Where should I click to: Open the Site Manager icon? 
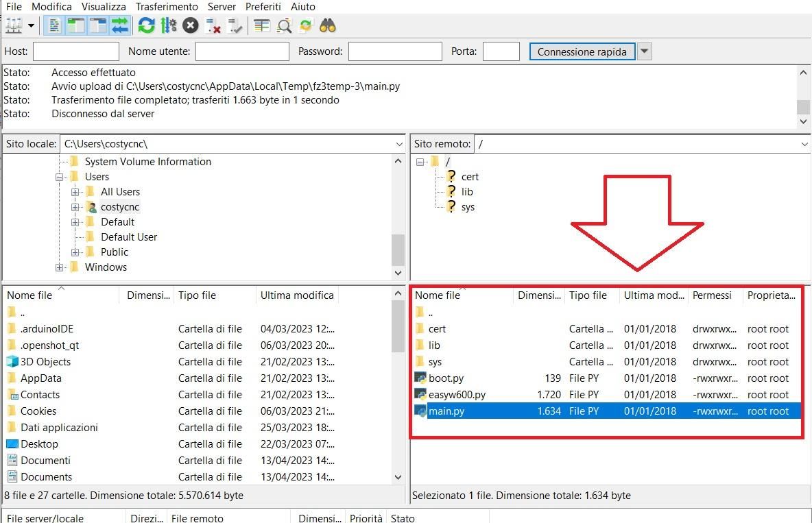click(x=14, y=25)
